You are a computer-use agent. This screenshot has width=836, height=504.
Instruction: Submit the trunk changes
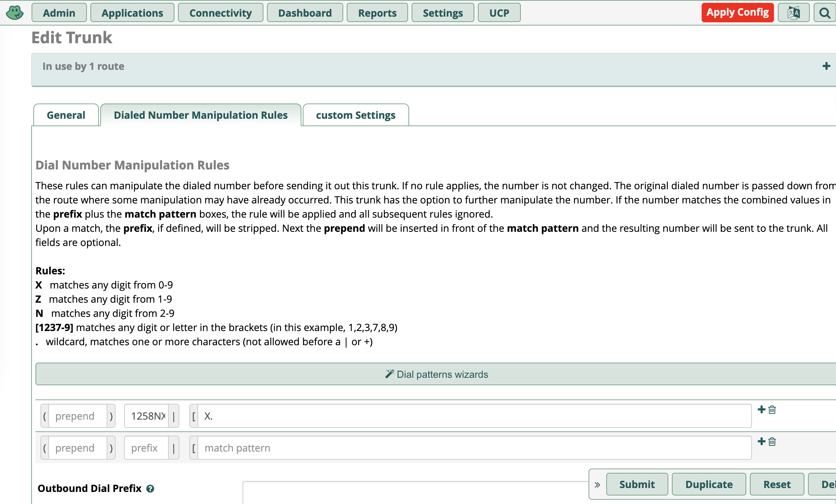636,484
